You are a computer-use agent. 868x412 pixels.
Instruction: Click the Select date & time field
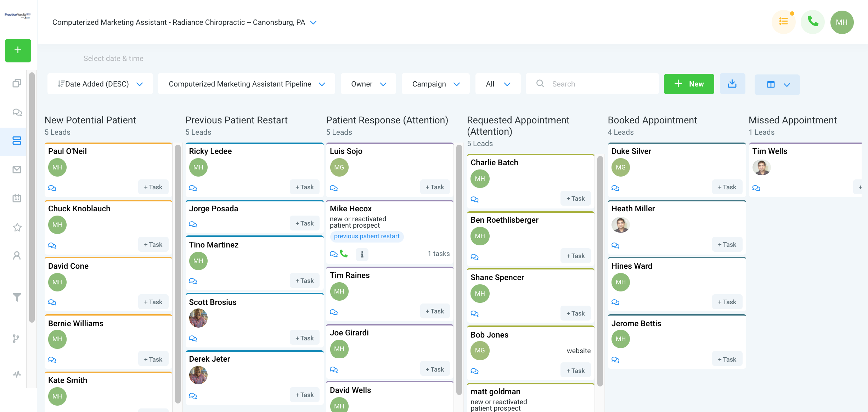click(x=113, y=59)
